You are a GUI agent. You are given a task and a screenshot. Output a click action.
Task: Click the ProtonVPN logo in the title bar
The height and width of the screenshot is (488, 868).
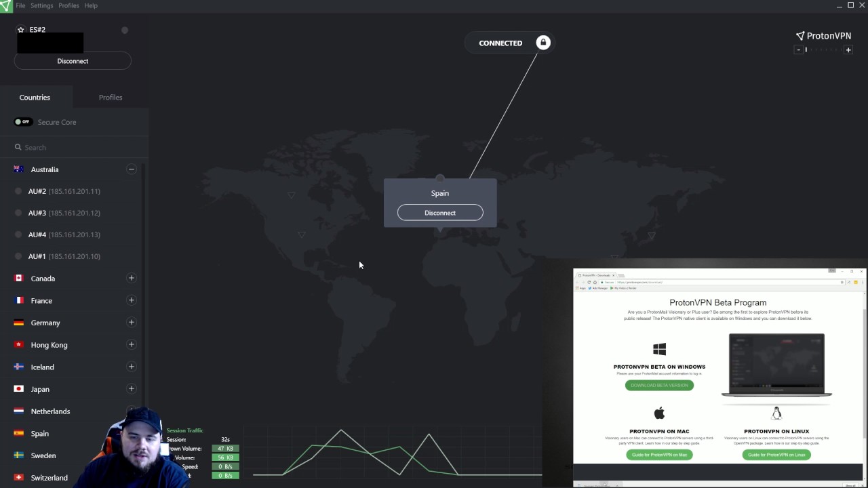point(5,5)
